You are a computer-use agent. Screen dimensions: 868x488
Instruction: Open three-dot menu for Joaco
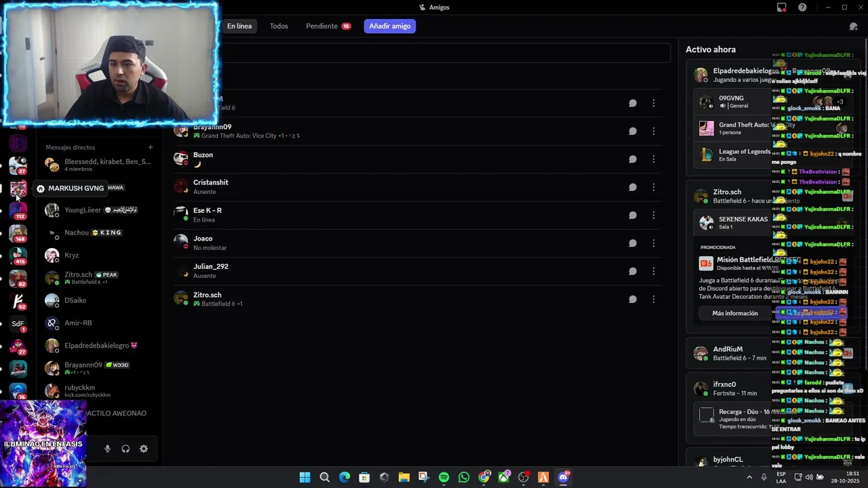653,243
